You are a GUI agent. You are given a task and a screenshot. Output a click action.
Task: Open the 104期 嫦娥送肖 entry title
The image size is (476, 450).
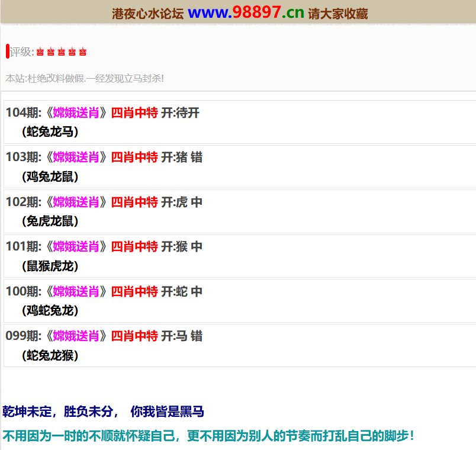pyautogui.click(x=76, y=112)
